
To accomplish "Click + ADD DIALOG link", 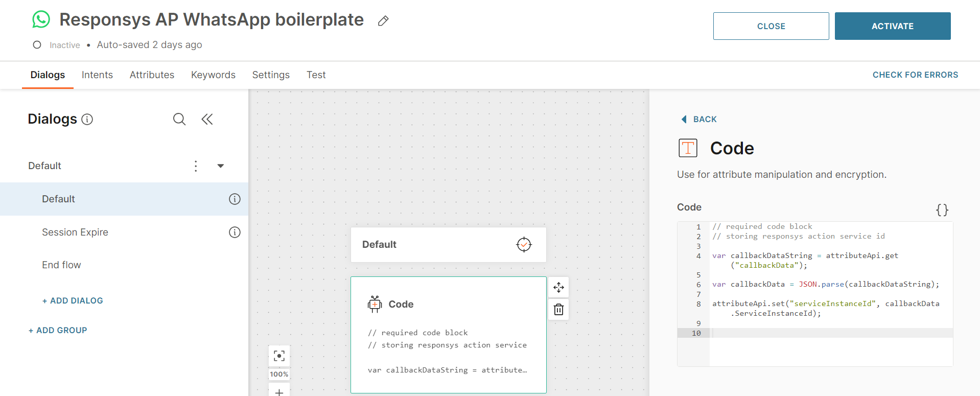I will pyautogui.click(x=73, y=301).
